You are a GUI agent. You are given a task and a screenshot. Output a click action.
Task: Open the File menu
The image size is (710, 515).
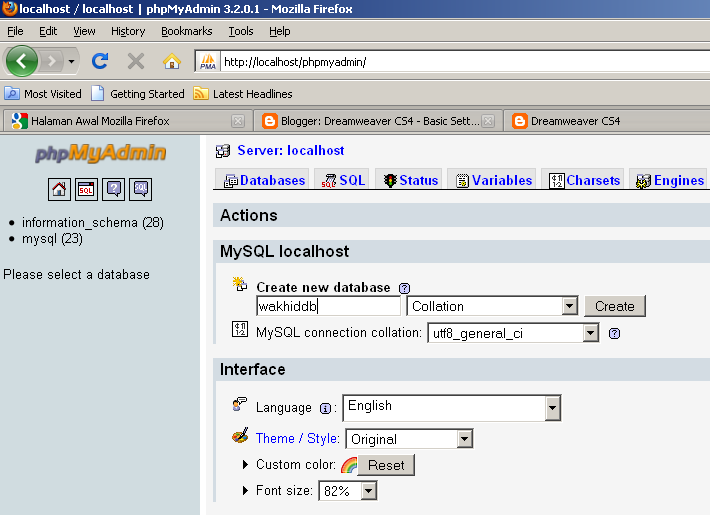pyautogui.click(x=15, y=31)
